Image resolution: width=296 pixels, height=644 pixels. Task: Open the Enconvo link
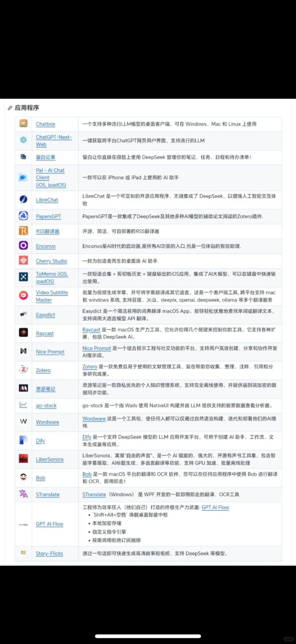click(45, 246)
